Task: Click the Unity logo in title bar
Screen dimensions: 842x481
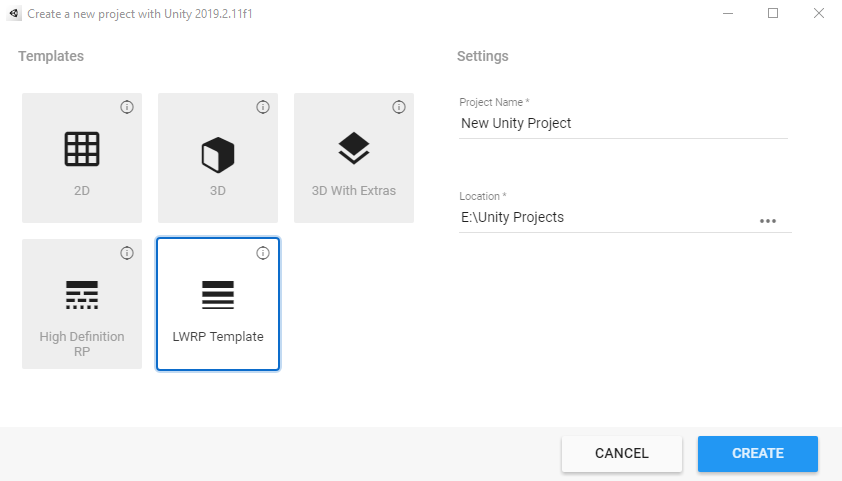Action: click(14, 13)
